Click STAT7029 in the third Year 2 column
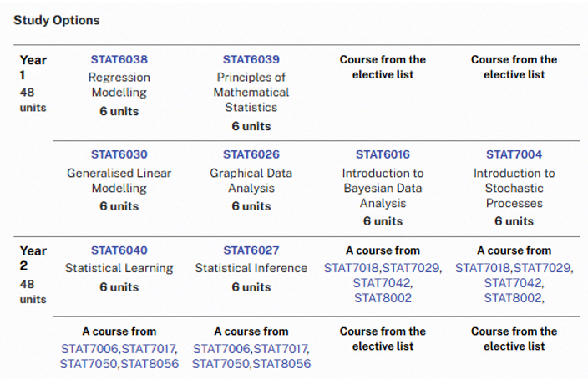The image size is (588, 379). pyautogui.click(x=411, y=268)
